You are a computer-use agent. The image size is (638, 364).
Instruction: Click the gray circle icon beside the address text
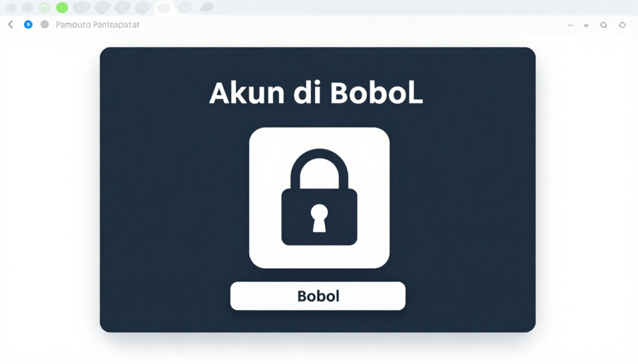(45, 25)
